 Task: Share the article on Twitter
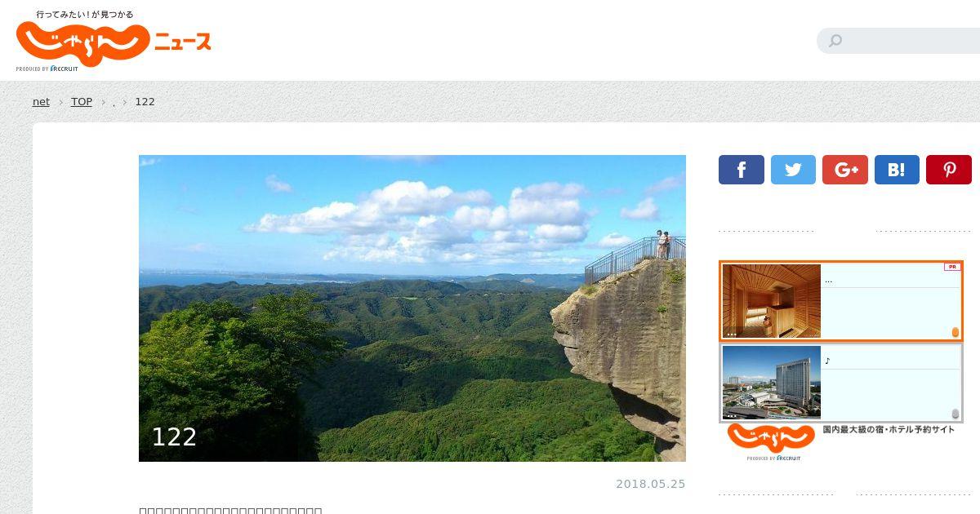tap(793, 170)
